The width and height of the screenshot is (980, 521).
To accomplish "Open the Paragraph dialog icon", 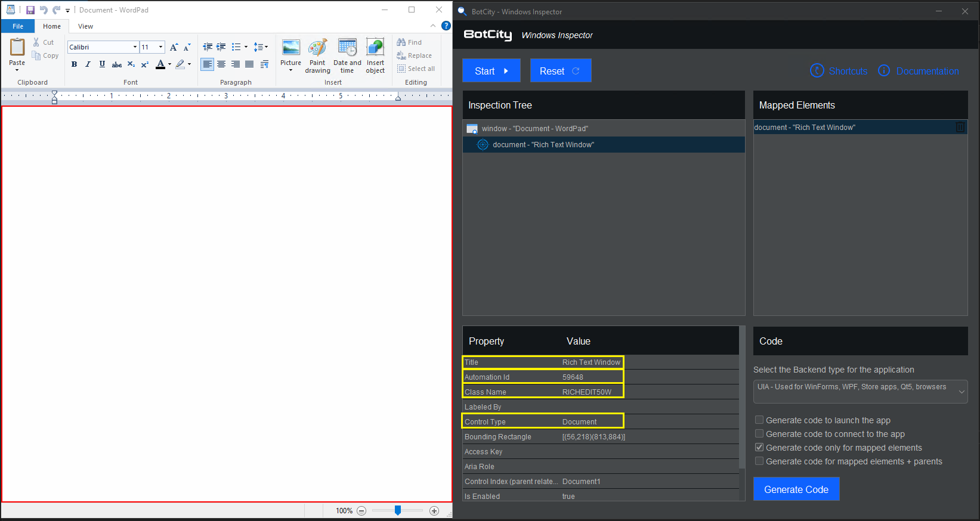I will tap(264, 64).
